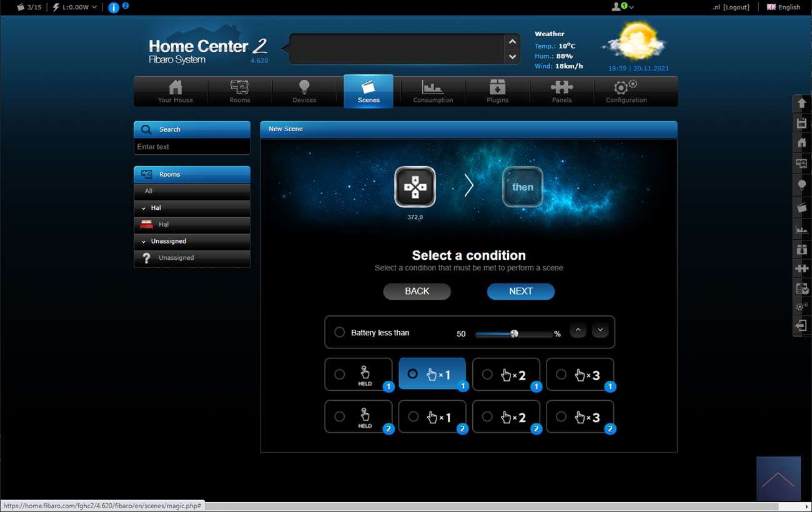Click the remote controller device icon
The image size is (812, 512).
tap(415, 187)
